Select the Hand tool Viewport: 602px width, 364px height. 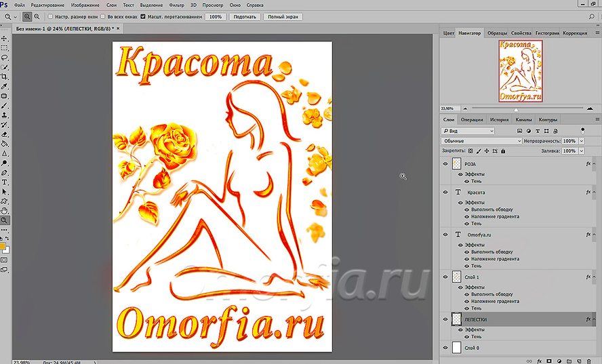point(4,211)
